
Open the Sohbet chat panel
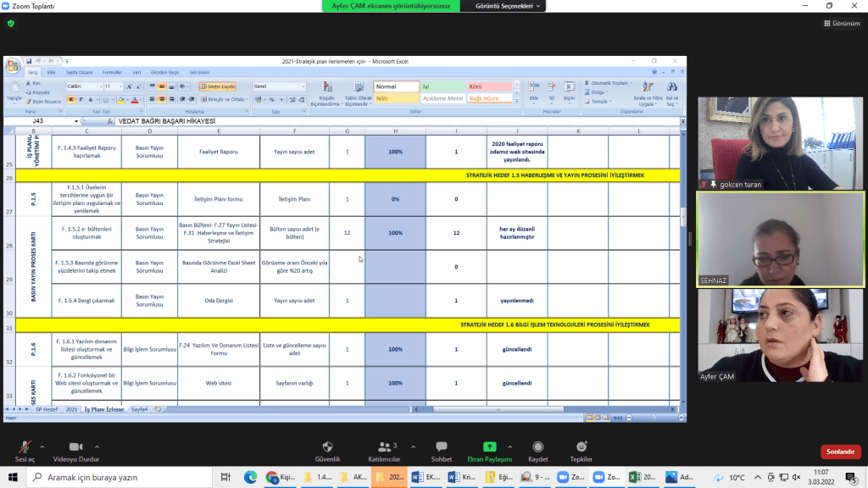(440, 447)
